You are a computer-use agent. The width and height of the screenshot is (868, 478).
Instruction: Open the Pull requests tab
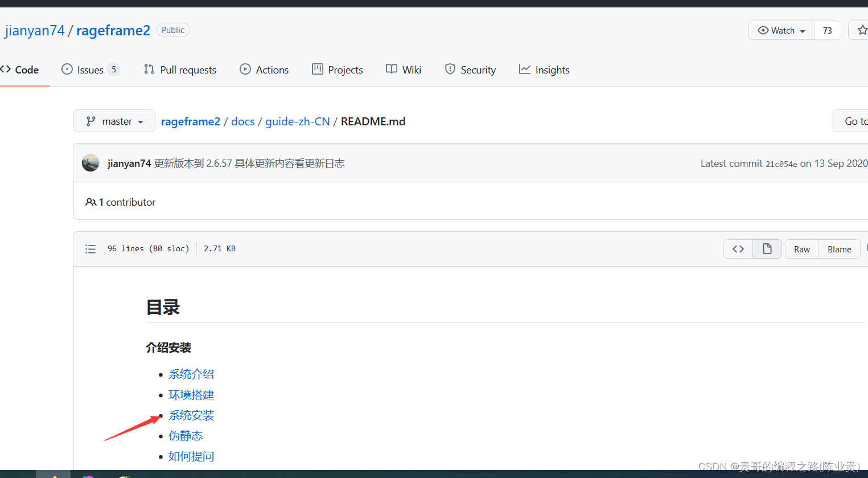pyautogui.click(x=180, y=70)
